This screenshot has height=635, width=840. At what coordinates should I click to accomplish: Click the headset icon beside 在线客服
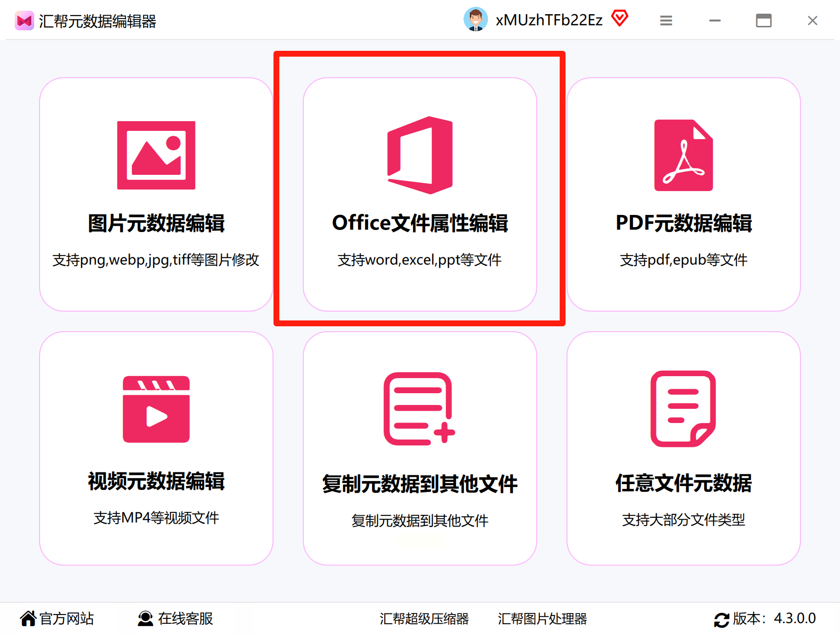tap(145, 618)
